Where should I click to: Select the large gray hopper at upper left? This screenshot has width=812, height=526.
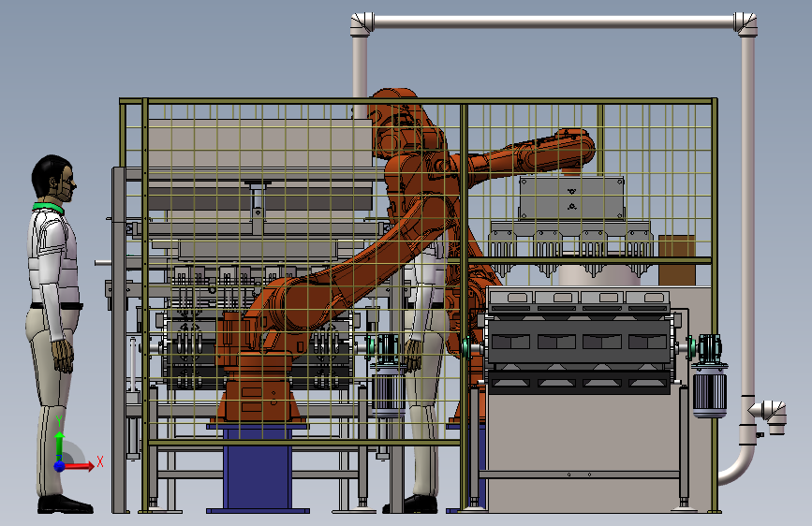[x=258, y=143]
